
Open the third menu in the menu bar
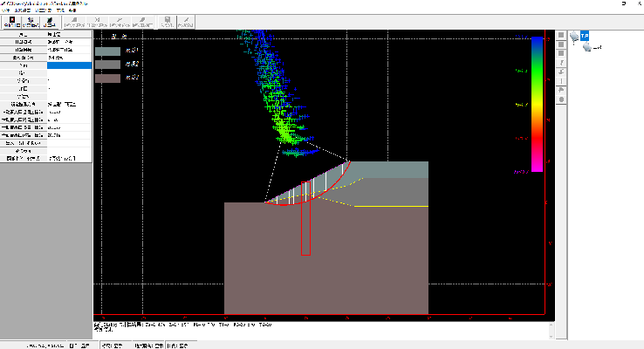(x=43, y=10)
